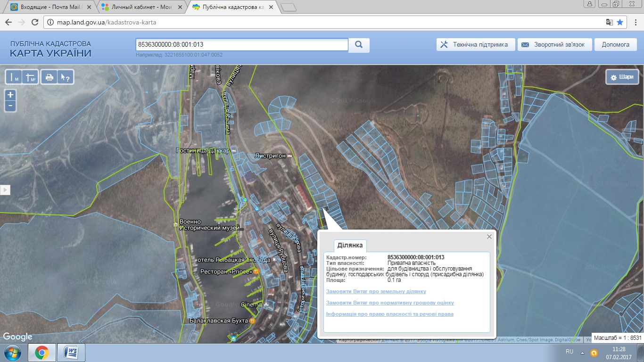Open Microsoft Word from the taskbar

[70, 352]
